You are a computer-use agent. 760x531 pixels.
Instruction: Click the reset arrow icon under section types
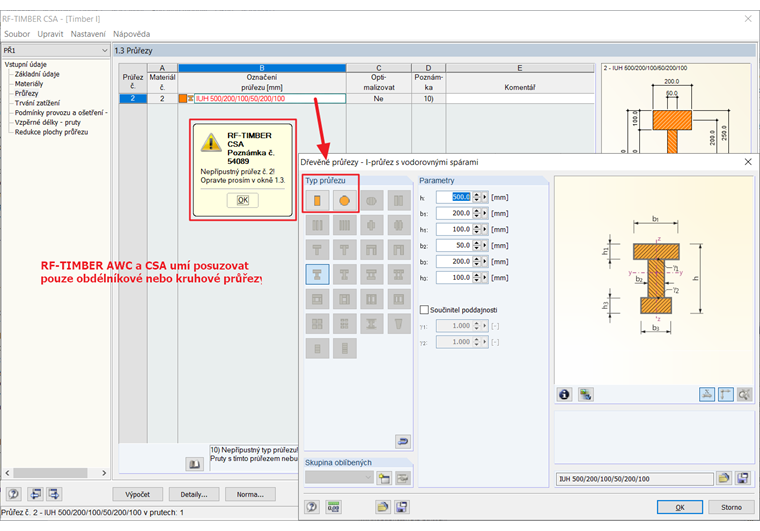(x=403, y=441)
